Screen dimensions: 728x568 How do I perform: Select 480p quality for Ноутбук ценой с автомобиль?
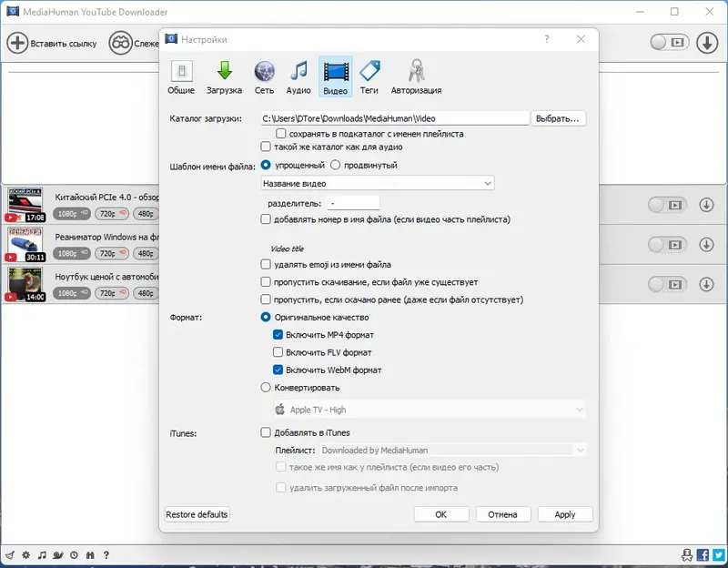point(146,293)
